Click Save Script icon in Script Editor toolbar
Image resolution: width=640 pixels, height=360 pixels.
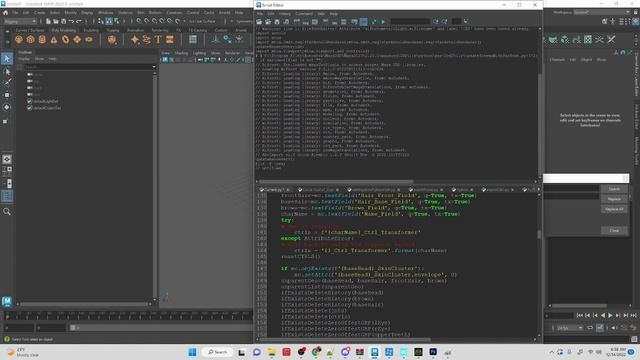click(277, 21)
